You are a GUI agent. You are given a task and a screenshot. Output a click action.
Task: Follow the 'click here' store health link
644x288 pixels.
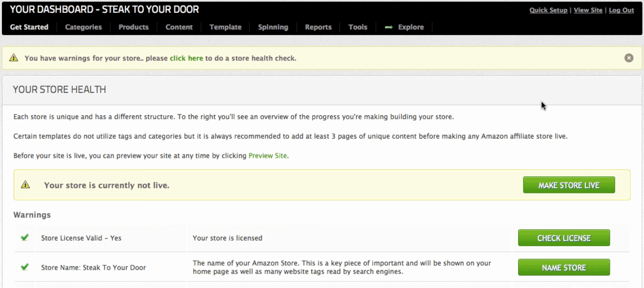click(186, 58)
